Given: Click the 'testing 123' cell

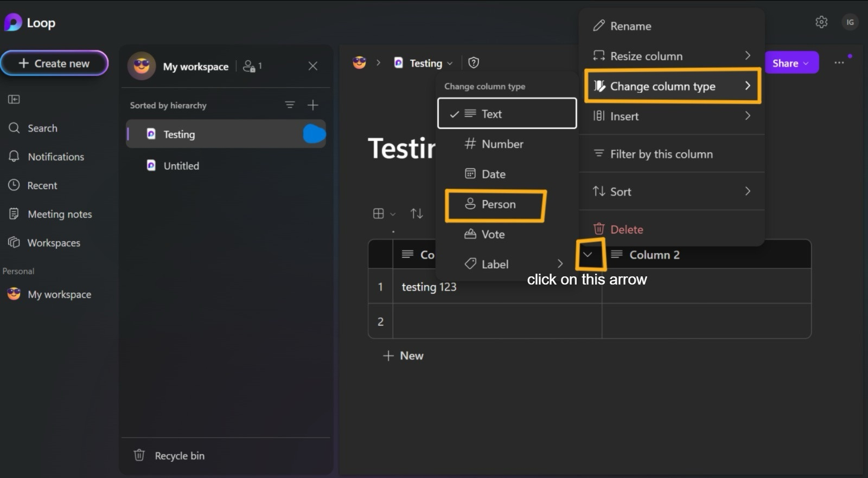Looking at the screenshot, I should tap(497, 286).
